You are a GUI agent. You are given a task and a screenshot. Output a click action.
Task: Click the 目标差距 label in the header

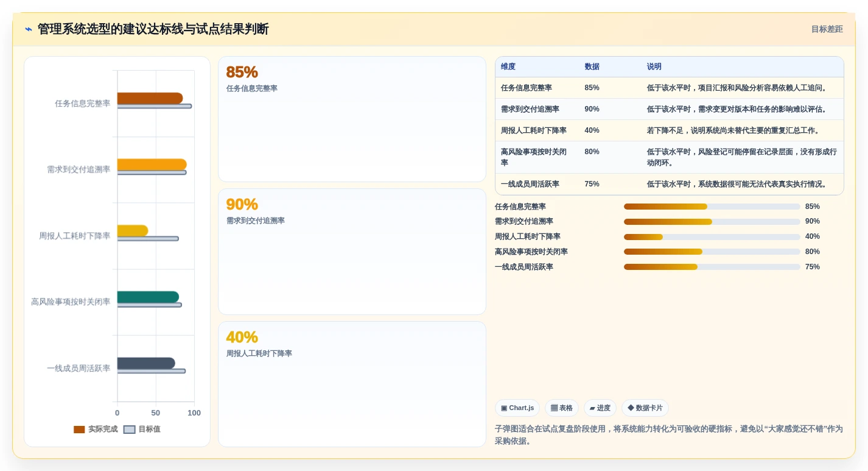point(827,29)
